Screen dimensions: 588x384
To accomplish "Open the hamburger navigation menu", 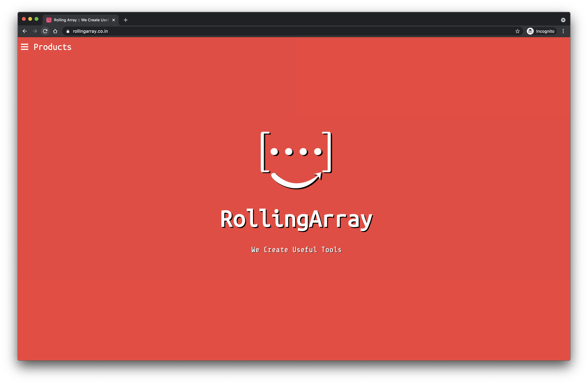I will (x=24, y=47).
